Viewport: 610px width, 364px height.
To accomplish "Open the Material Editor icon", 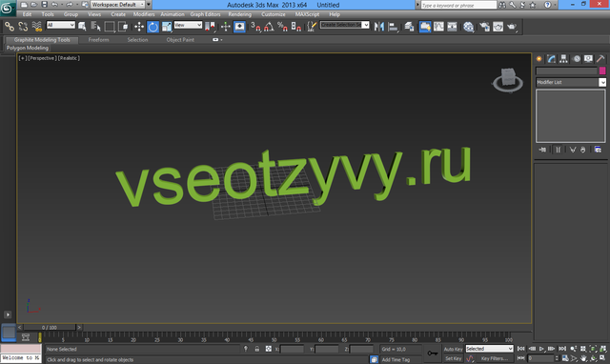I will coord(468,27).
